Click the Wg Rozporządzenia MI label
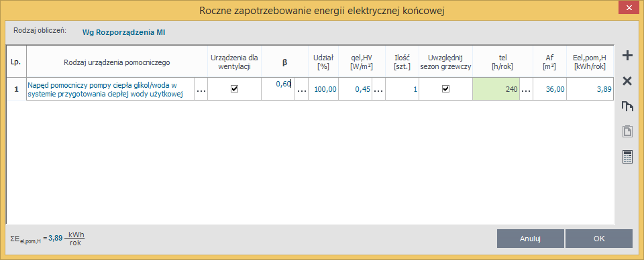 123,31
